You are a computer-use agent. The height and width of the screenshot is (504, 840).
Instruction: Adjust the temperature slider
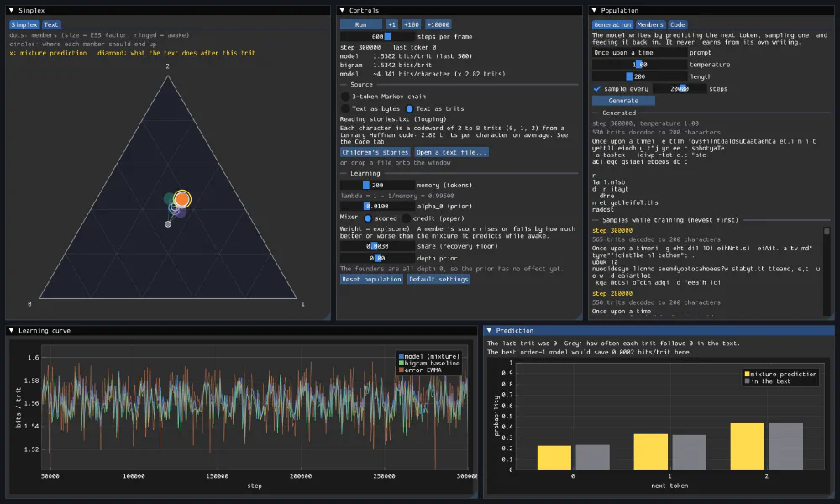pyautogui.click(x=639, y=65)
